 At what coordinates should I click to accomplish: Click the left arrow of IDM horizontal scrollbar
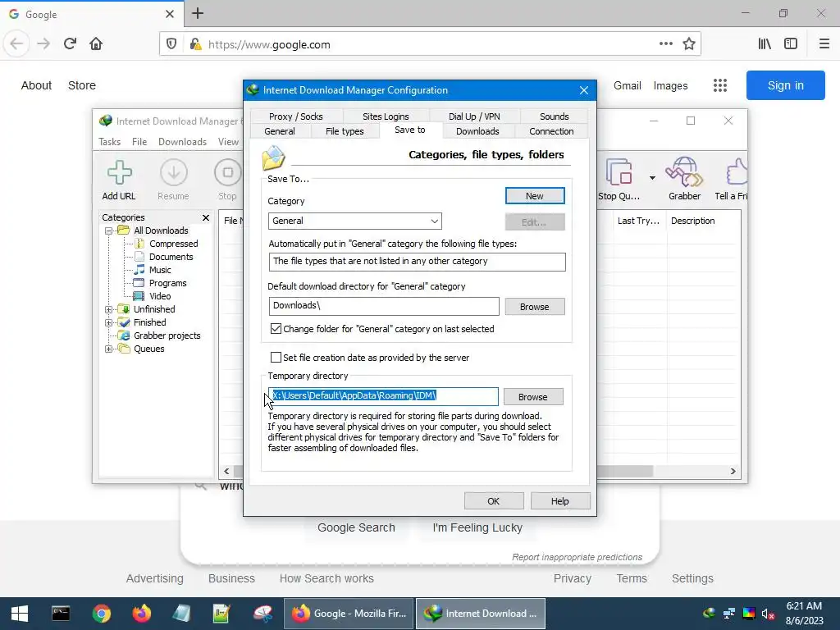pyautogui.click(x=226, y=472)
